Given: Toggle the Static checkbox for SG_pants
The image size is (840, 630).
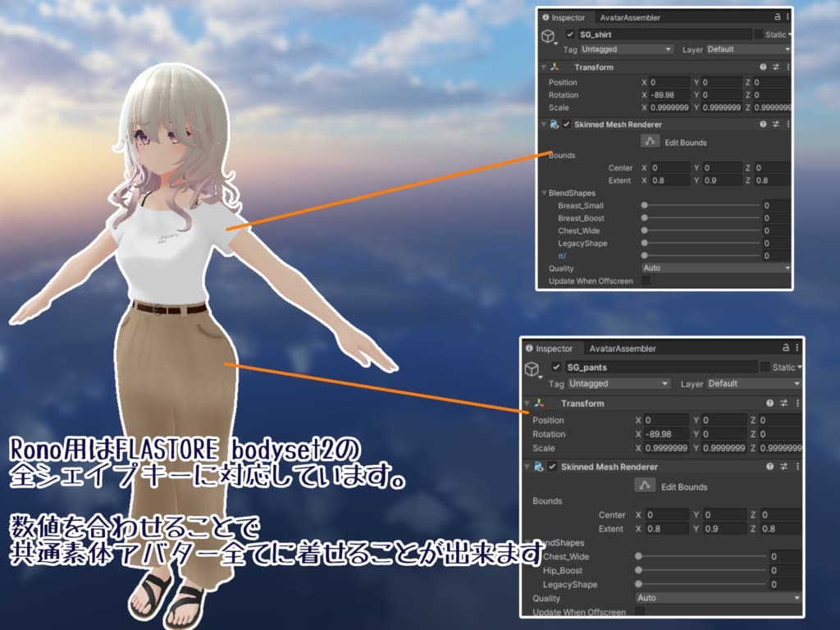Looking at the screenshot, I should tap(765, 367).
